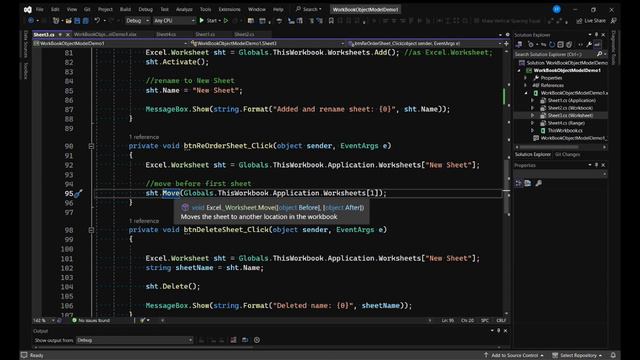
Task: Click Solution Explorer home/views icon
Action: pyautogui.click(x=519, y=44)
